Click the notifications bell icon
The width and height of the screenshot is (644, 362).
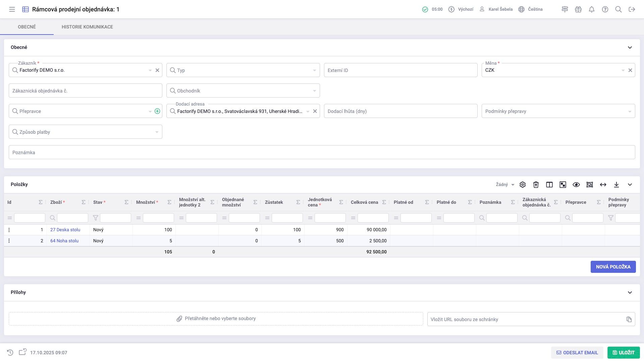coord(592,9)
